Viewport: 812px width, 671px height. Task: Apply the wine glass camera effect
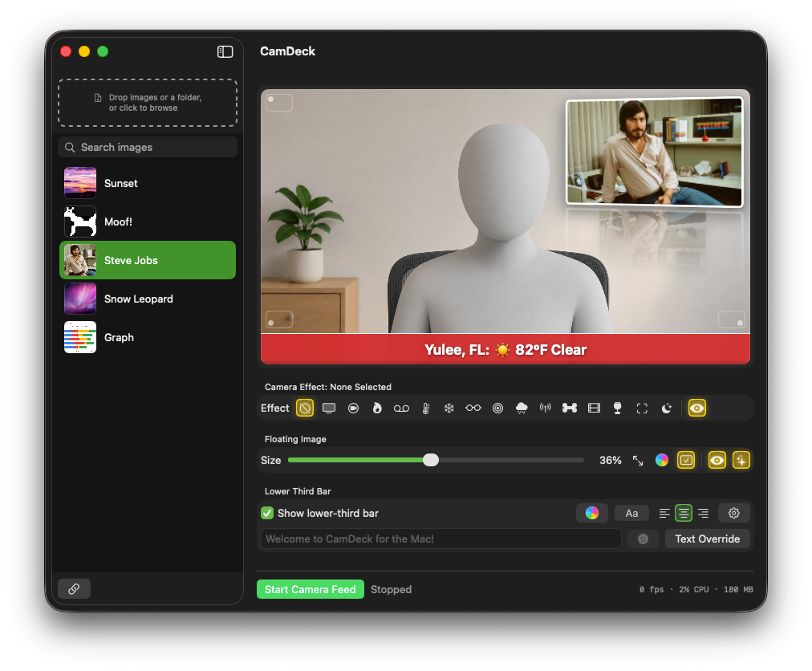coord(618,409)
